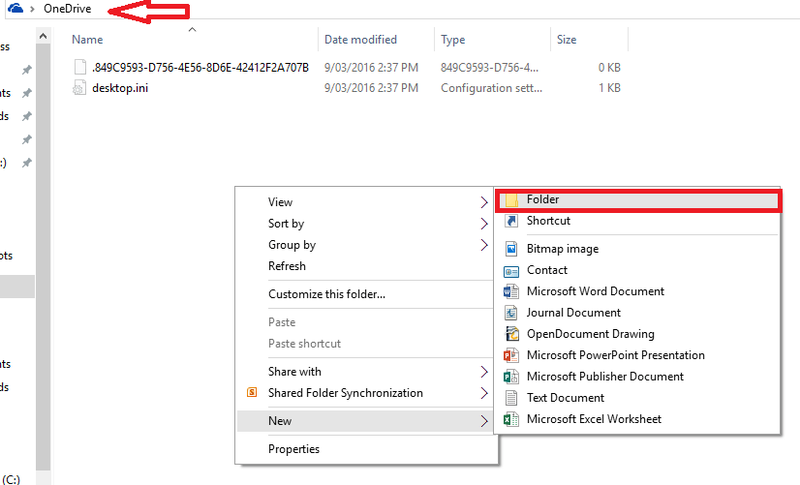
Task: Click the Bitmap image icon
Action: pos(511,249)
